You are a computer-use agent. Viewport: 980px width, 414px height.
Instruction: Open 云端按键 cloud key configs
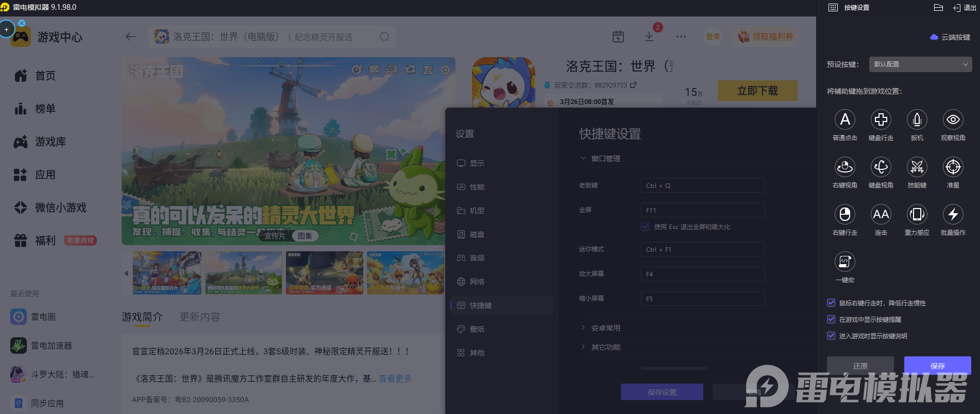(x=950, y=37)
